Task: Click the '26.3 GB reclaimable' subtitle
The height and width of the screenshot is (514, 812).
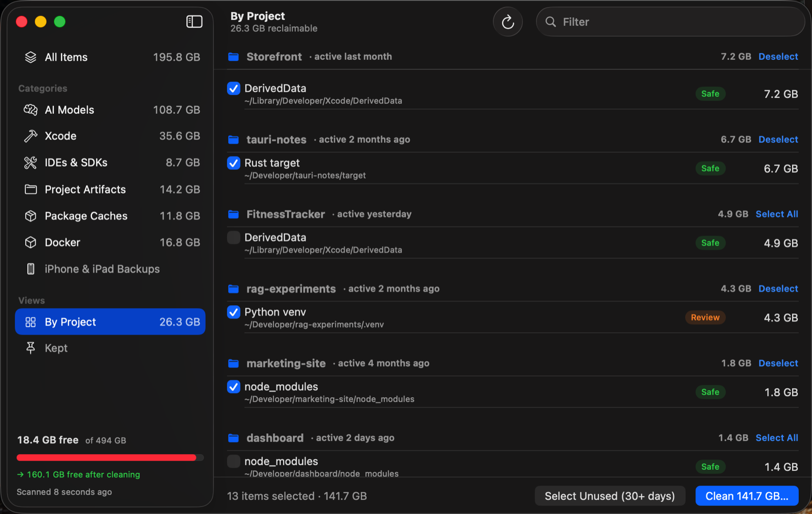Action: coord(274,28)
